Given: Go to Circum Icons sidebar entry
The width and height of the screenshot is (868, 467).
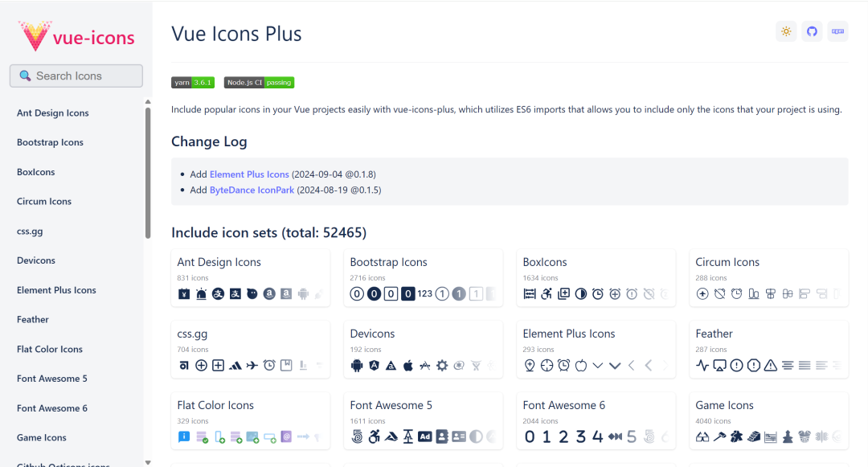Looking at the screenshot, I should (44, 202).
